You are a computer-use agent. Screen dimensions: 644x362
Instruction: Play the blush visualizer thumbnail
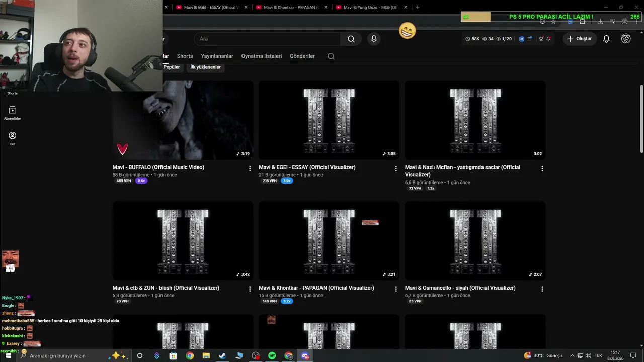point(183,241)
